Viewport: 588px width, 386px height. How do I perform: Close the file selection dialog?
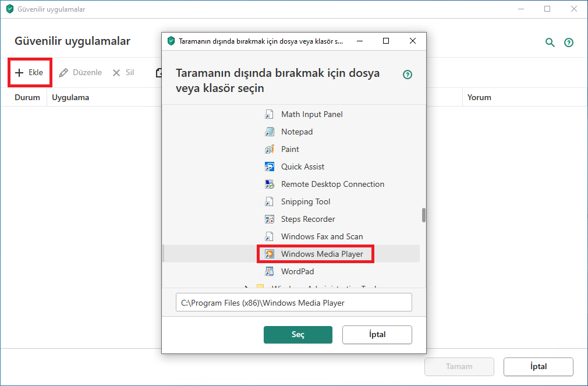[x=413, y=41]
